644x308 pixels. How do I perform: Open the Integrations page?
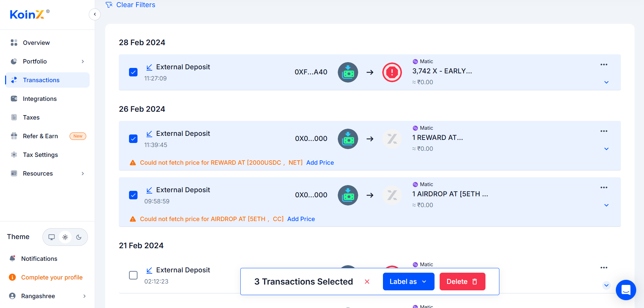click(40, 99)
